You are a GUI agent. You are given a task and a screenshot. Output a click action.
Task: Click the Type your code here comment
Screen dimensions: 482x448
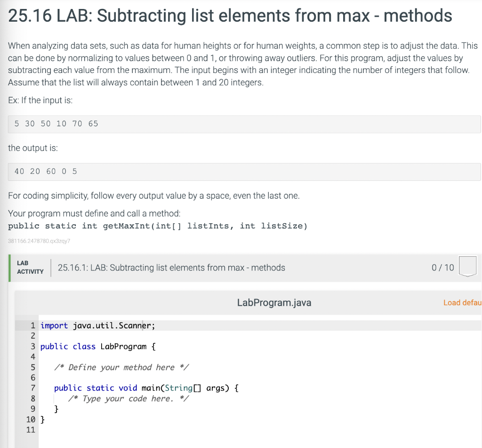129,399
